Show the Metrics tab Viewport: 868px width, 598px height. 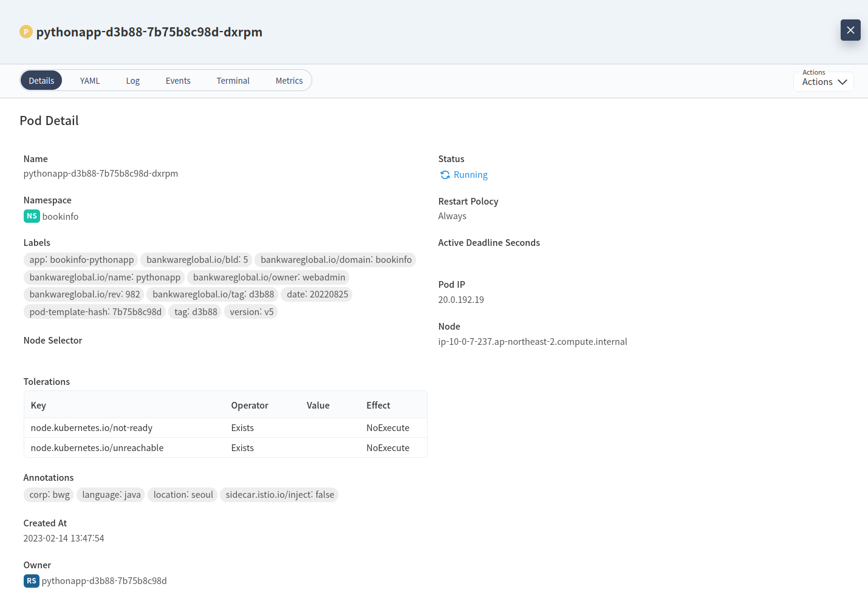[x=289, y=80]
